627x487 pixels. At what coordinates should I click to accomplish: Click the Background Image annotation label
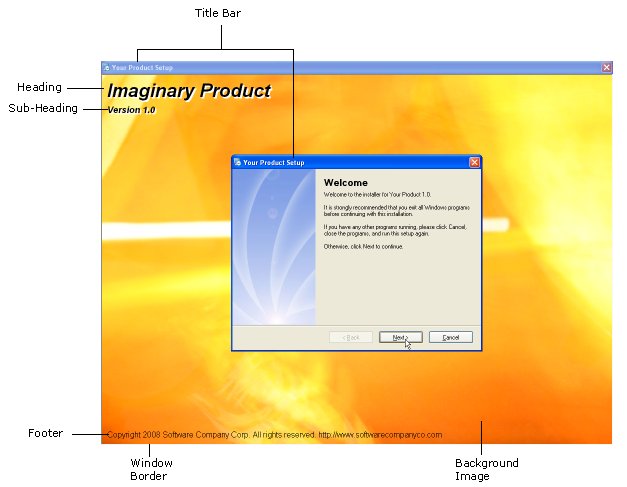point(487,469)
